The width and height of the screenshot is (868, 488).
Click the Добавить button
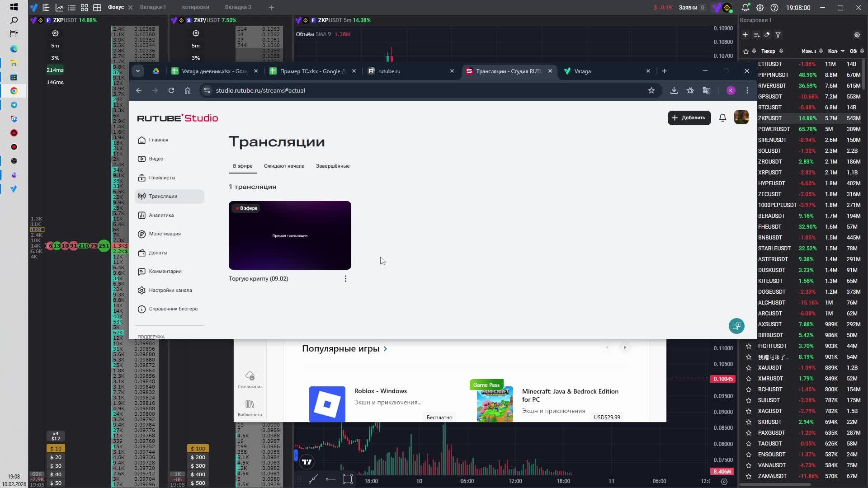pyautogui.click(x=689, y=118)
